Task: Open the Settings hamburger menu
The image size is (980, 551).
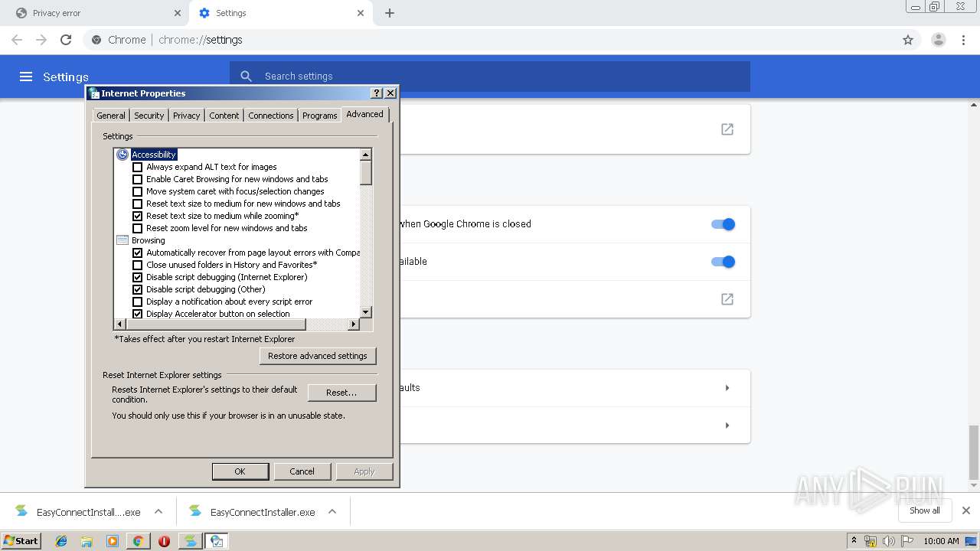Action: 26,77
